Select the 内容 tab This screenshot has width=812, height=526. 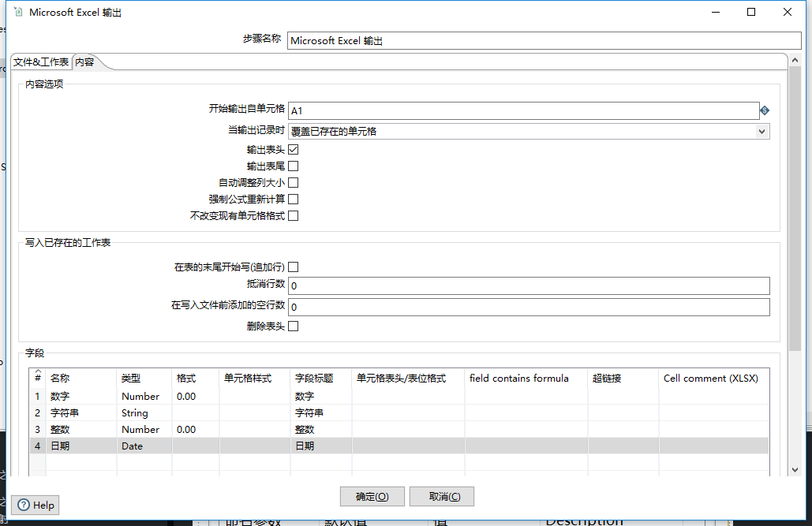tap(84, 62)
